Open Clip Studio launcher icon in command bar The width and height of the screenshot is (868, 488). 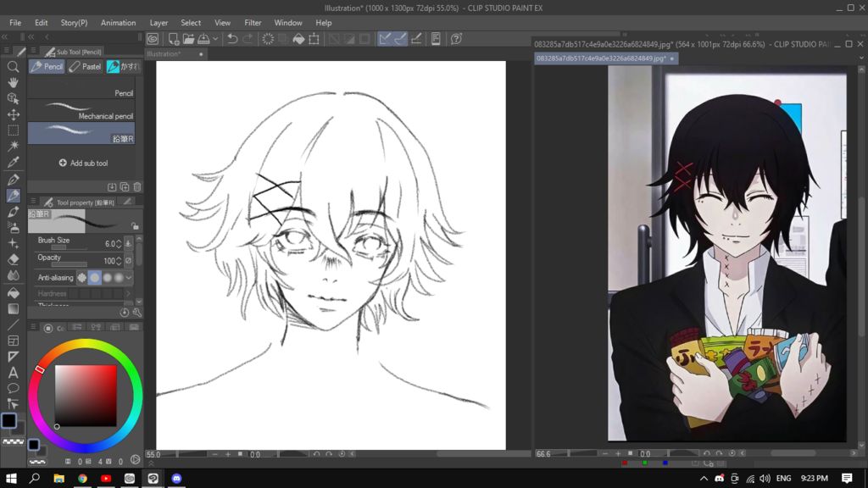153,39
